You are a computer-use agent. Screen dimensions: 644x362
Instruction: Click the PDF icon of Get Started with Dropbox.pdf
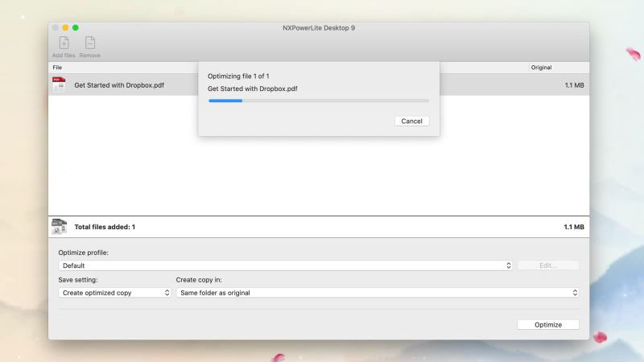point(59,84)
